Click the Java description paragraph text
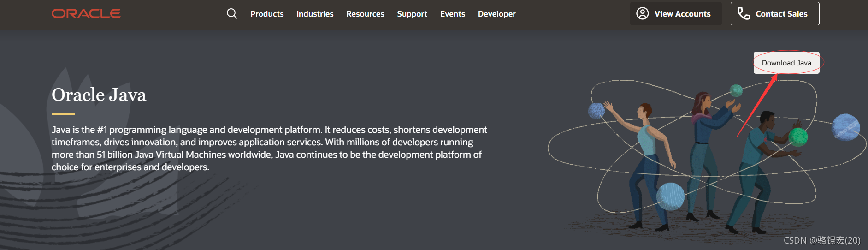The width and height of the screenshot is (868, 250). (269, 148)
